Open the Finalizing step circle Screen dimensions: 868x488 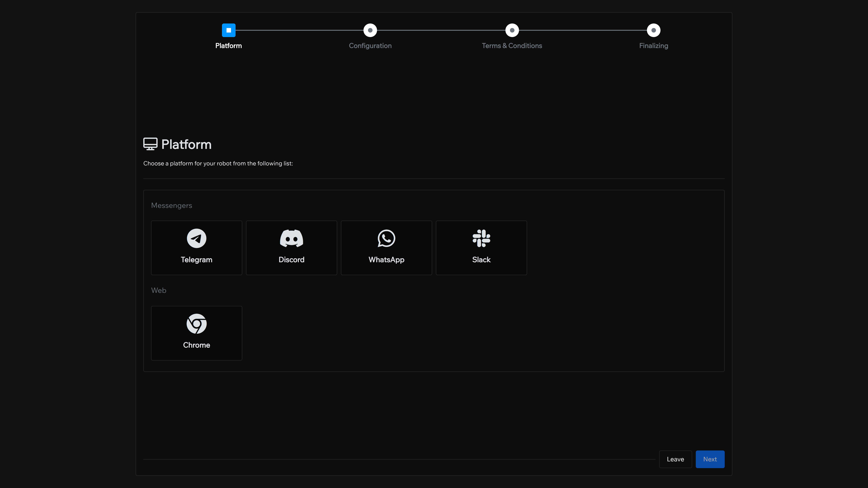tap(654, 30)
